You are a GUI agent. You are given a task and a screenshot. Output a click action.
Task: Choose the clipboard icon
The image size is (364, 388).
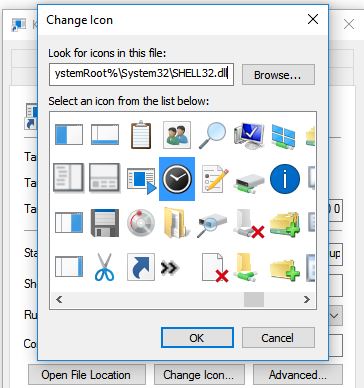(x=141, y=135)
